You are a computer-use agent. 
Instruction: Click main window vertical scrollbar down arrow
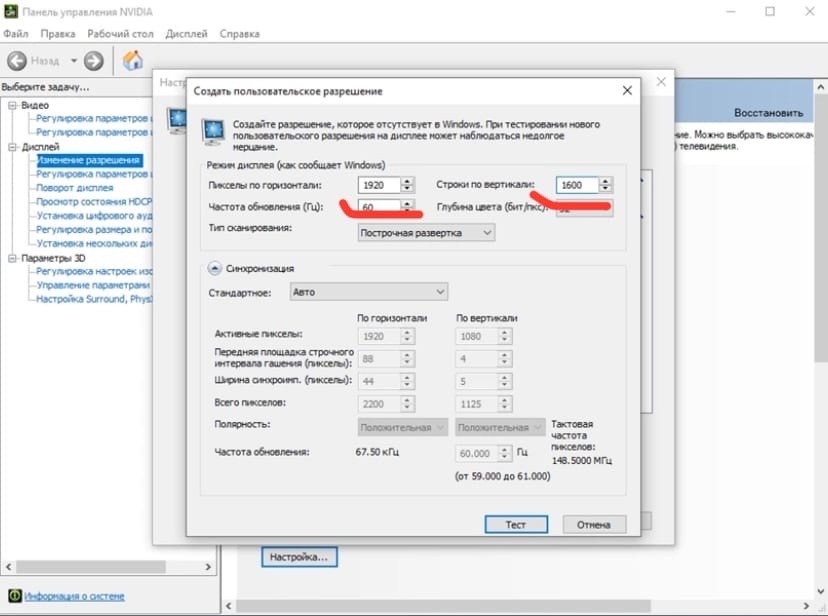[821, 591]
